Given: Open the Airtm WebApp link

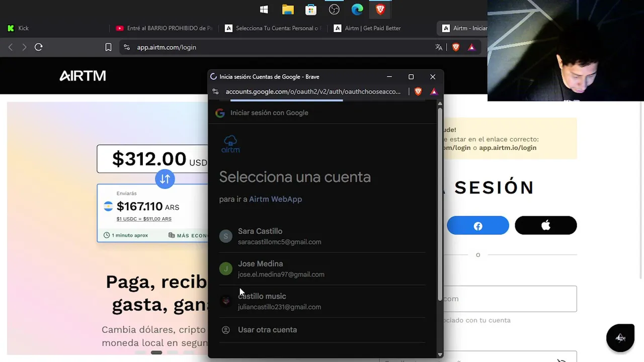Looking at the screenshot, I should coord(275,199).
